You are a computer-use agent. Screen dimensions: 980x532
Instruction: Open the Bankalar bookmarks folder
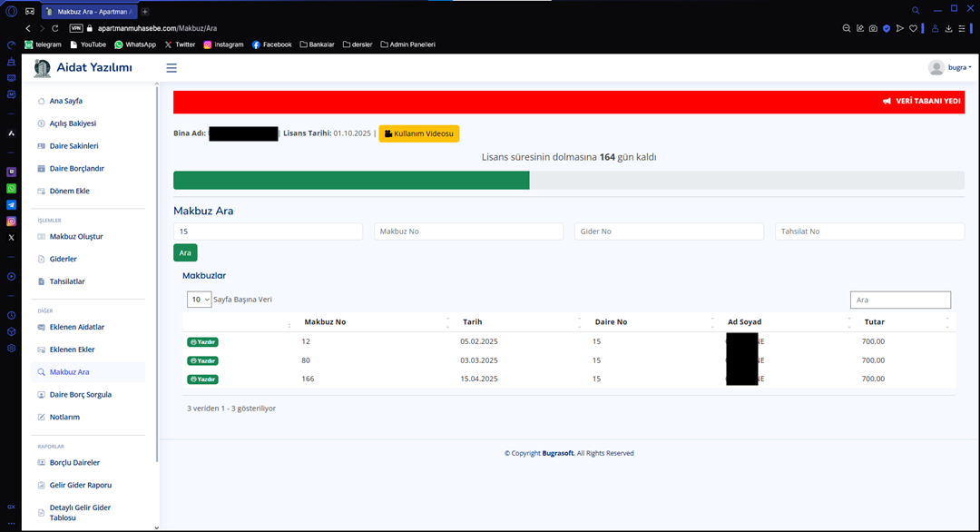click(x=317, y=44)
